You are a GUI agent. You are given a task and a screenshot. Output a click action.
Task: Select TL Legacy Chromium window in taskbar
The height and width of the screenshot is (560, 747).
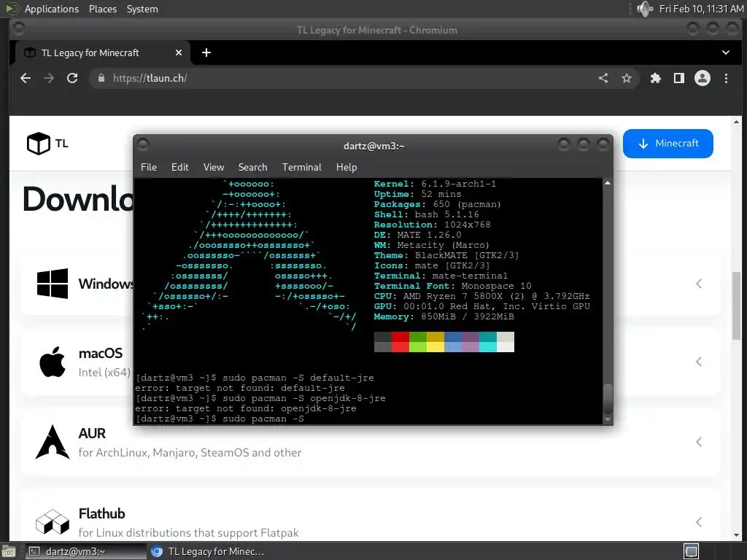[x=208, y=551]
